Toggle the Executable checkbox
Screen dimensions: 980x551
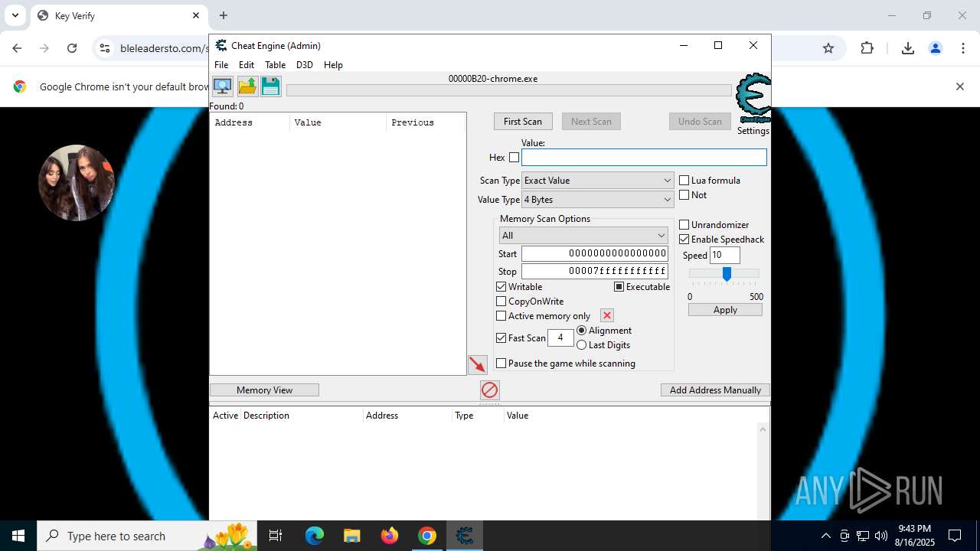click(619, 287)
